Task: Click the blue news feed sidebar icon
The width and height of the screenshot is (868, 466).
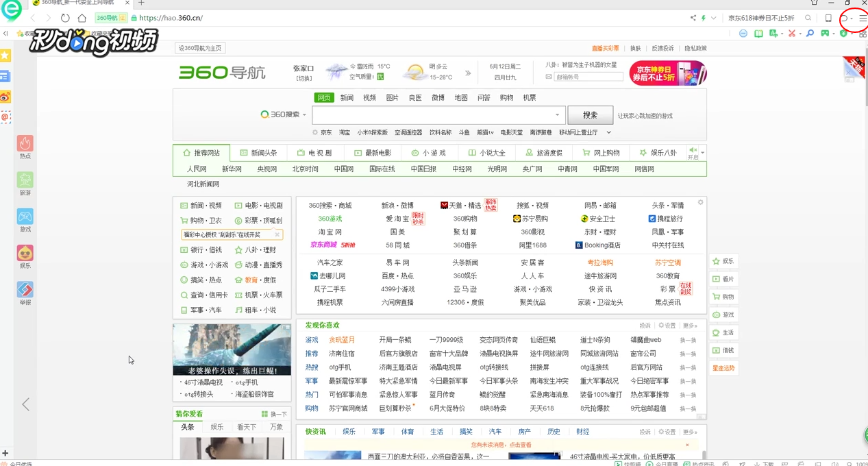Action: (x=5, y=76)
